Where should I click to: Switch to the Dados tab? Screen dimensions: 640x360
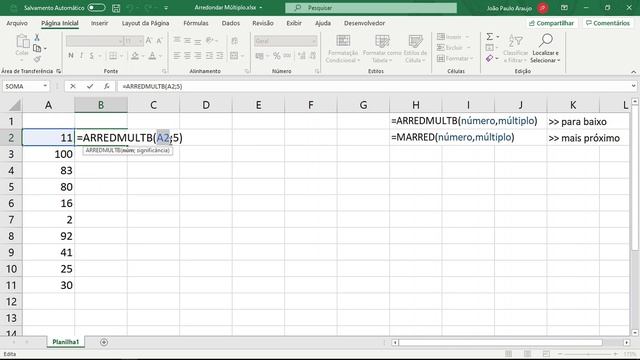[231, 23]
